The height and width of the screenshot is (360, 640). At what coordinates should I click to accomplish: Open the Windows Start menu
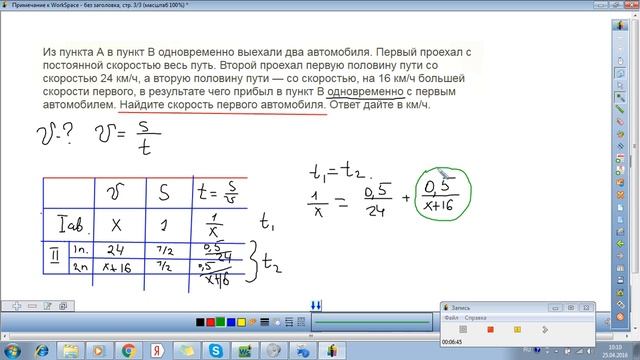click(x=12, y=351)
